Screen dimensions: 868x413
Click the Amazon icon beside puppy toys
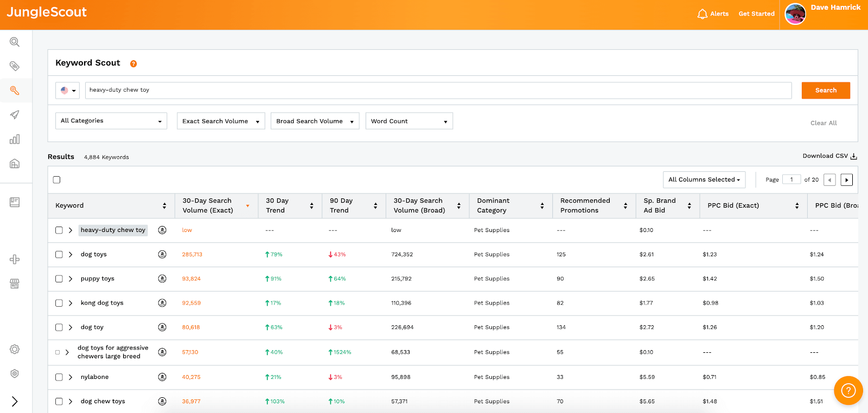point(162,279)
